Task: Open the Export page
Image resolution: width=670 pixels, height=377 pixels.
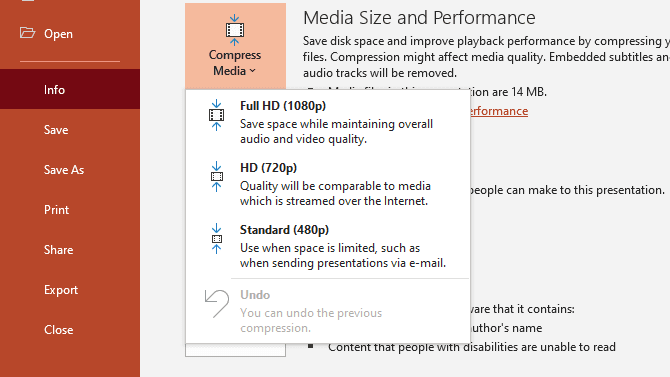Action: tap(70, 290)
